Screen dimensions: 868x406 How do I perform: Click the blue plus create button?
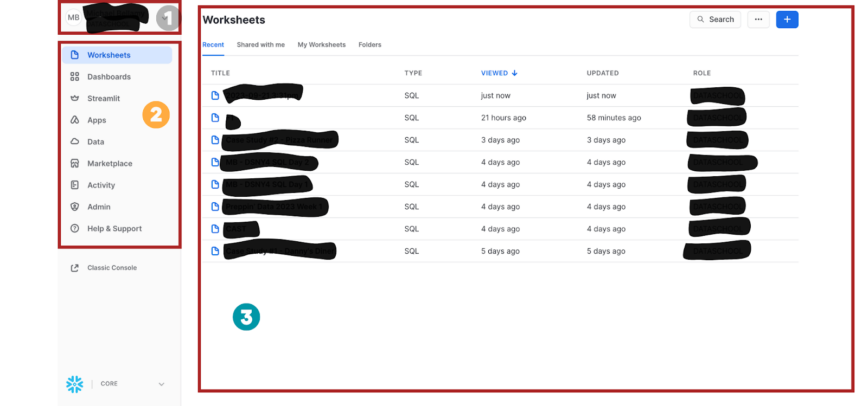(787, 20)
